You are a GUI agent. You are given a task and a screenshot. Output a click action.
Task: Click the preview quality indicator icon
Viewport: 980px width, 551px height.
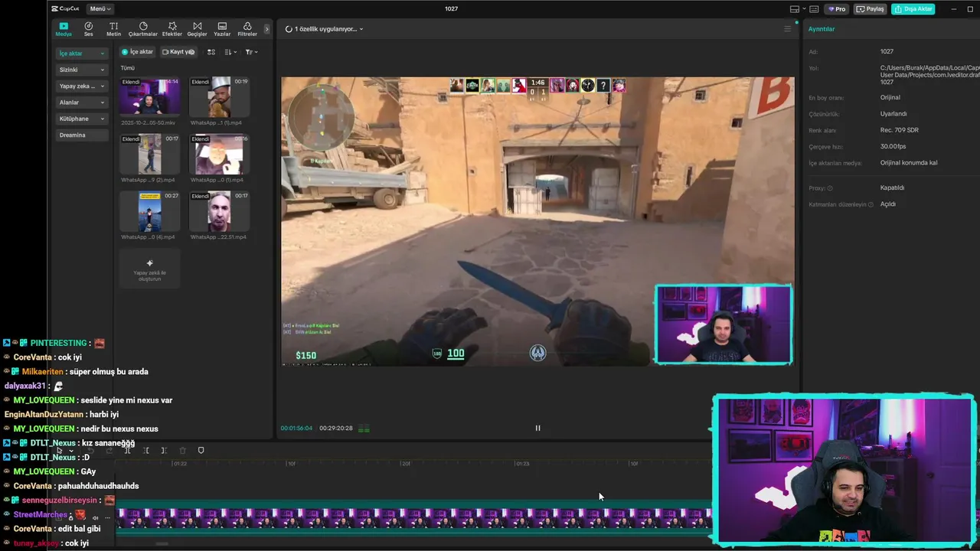coord(364,429)
